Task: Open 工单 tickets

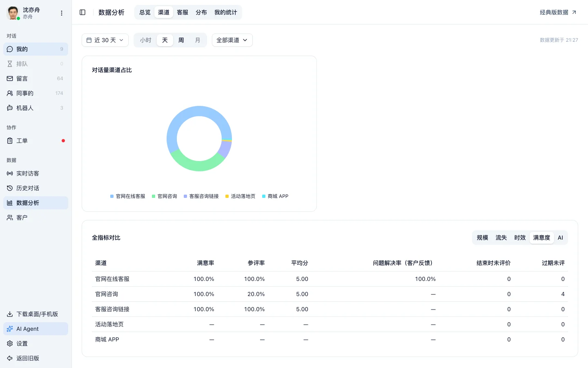Action: [x=36, y=141]
